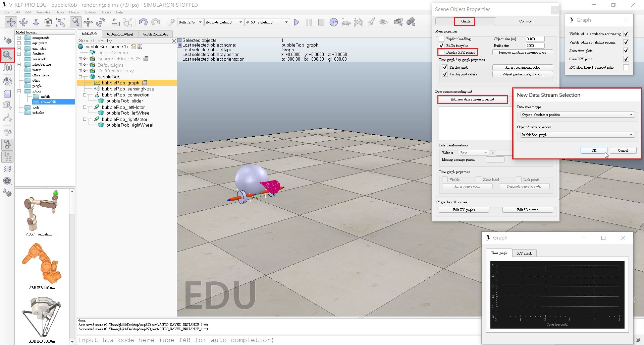Toggle scene hierarchy sidebar icon
The width and height of the screenshot is (644, 345).
[x=7, y=157]
